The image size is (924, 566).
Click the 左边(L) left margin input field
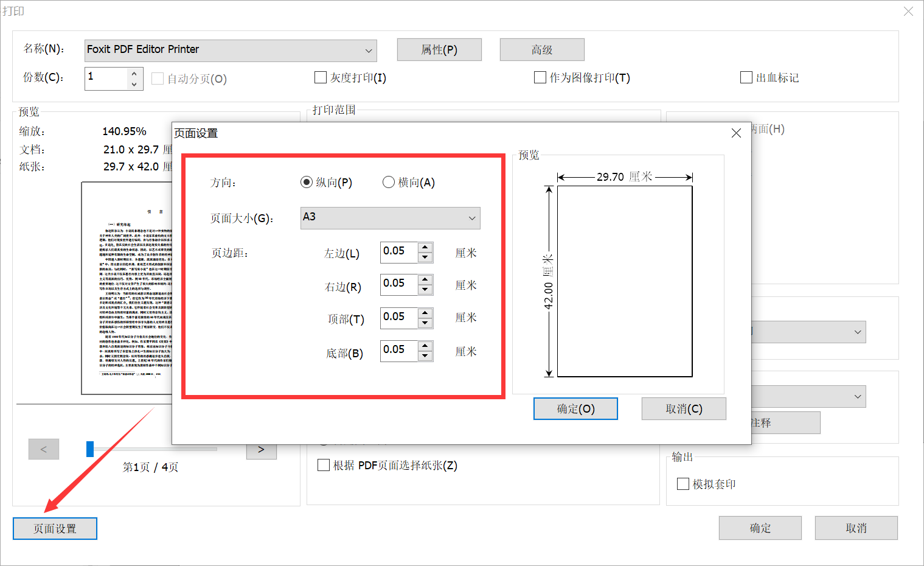[x=399, y=252]
